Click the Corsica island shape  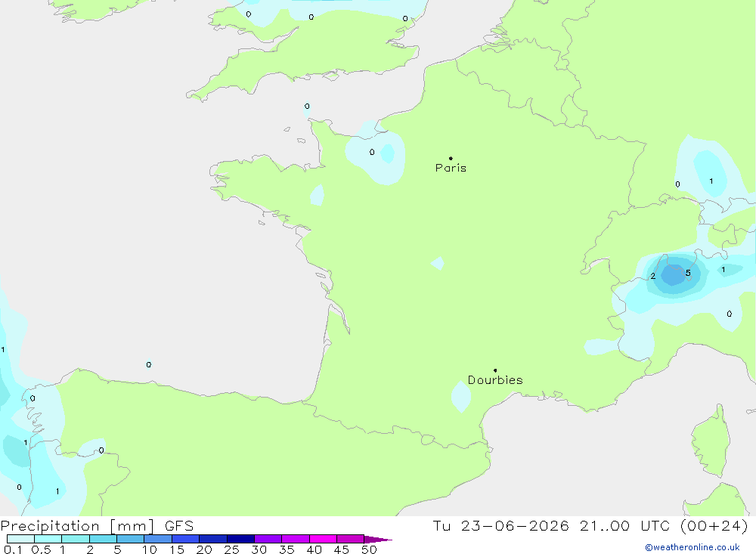711,441
